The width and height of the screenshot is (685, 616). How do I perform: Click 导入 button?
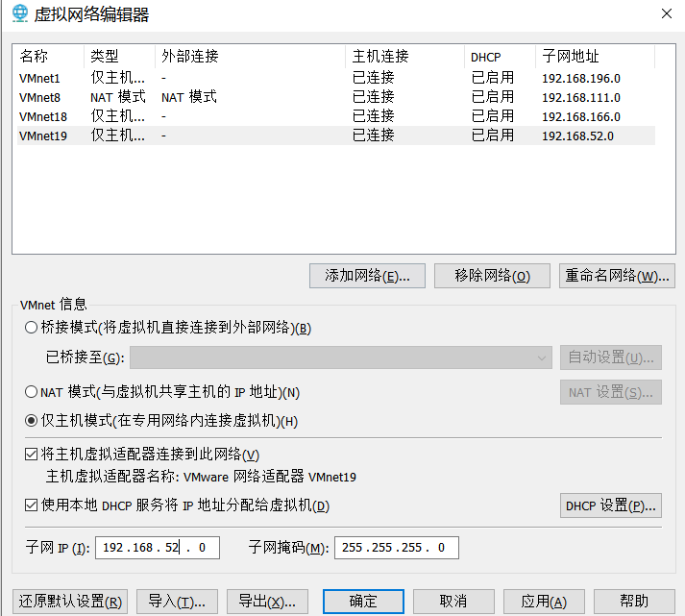click(x=177, y=602)
